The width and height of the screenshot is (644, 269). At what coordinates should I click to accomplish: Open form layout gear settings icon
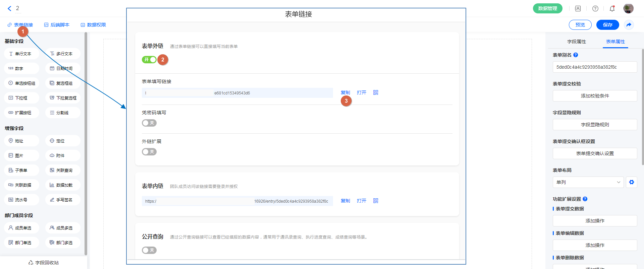[632, 182]
